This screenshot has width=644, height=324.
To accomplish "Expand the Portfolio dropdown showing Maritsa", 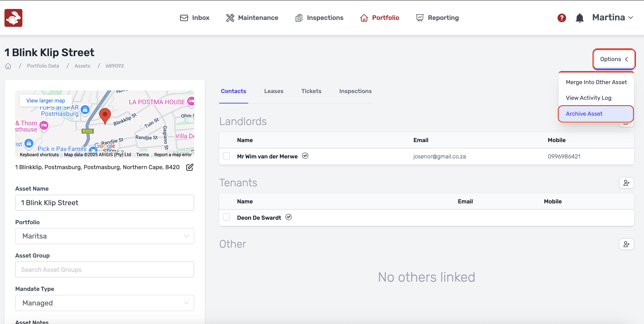I will click(105, 236).
